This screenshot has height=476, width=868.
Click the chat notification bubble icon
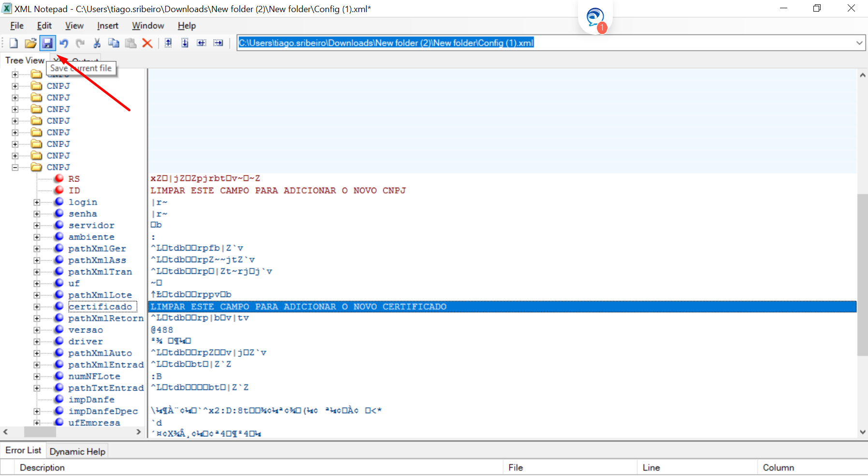(x=595, y=18)
